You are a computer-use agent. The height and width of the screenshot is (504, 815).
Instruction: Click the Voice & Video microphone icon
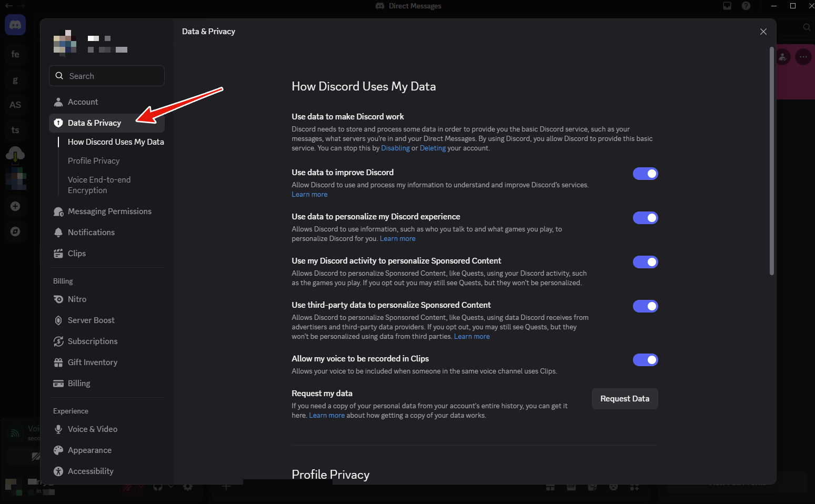click(x=58, y=429)
